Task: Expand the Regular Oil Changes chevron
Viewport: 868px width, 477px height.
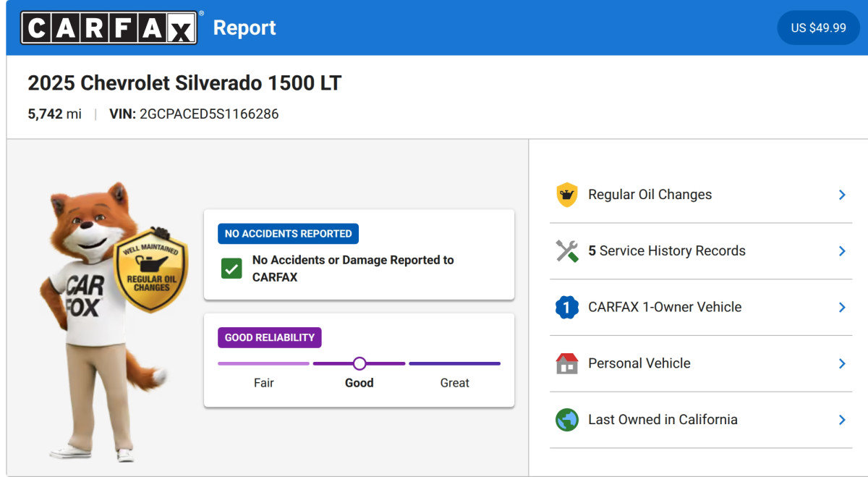Action: tap(842, 195)
